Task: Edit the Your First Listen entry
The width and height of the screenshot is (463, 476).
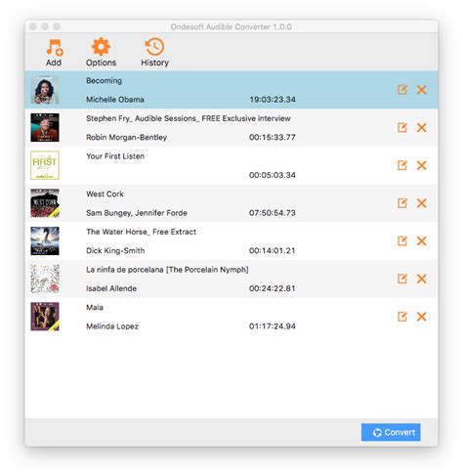Action: 402,165
